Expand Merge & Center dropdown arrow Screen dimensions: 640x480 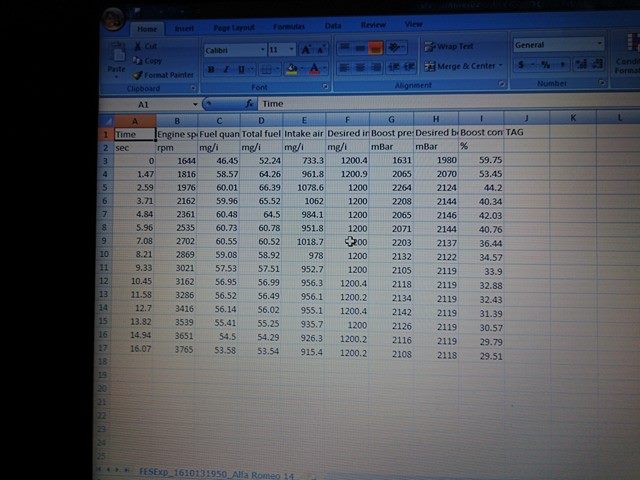coord(501,65)
